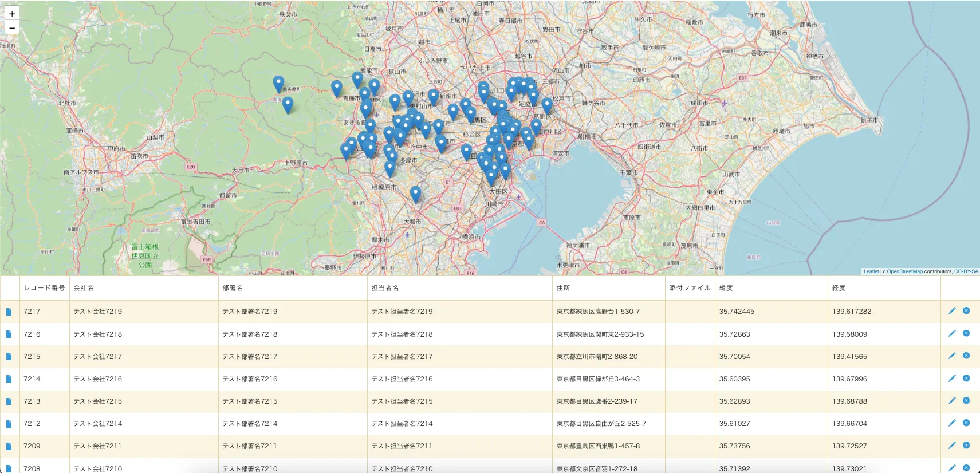The image size is (980, 473).
Task: Click the pencil edit icon for record 7217
Action: (952, 311)
